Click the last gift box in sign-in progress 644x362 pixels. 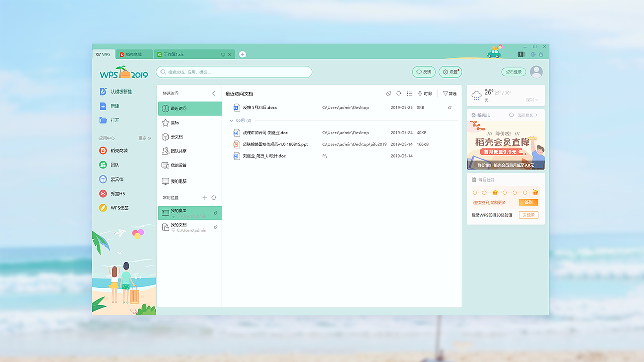click(x=535, y=192)
